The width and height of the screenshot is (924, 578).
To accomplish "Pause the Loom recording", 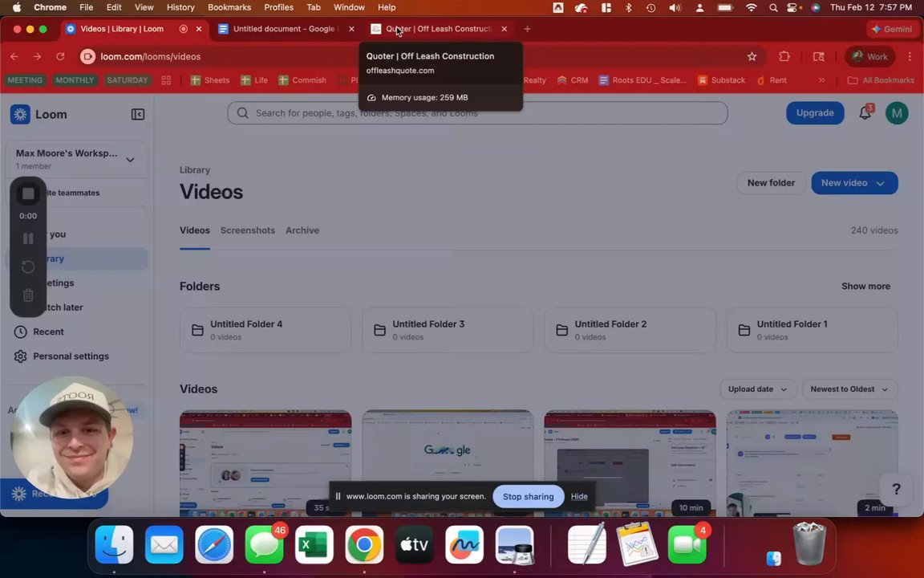I will point(28,238).
